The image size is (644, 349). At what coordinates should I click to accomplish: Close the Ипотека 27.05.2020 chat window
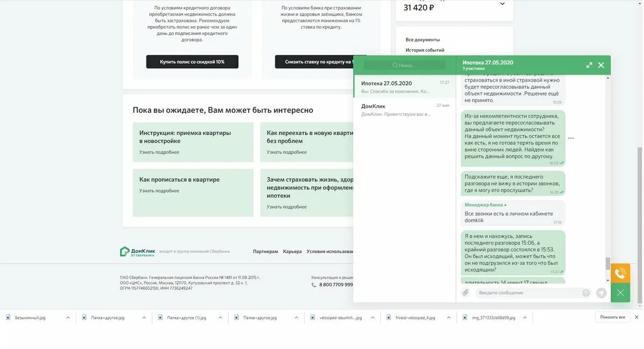click(x=601, y=65)
